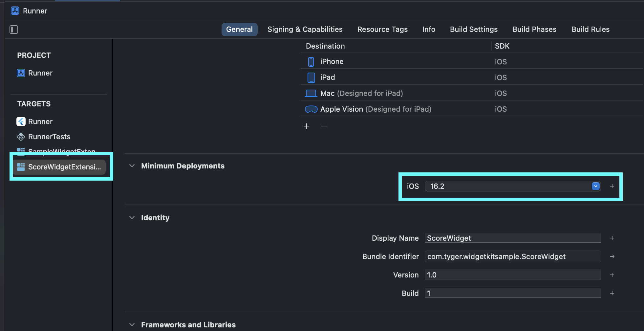Image resolution: width=644 pixels, height=331 pixels.
Task: Select the ScoreWidgetExtension target
Action: pos(59,167)
